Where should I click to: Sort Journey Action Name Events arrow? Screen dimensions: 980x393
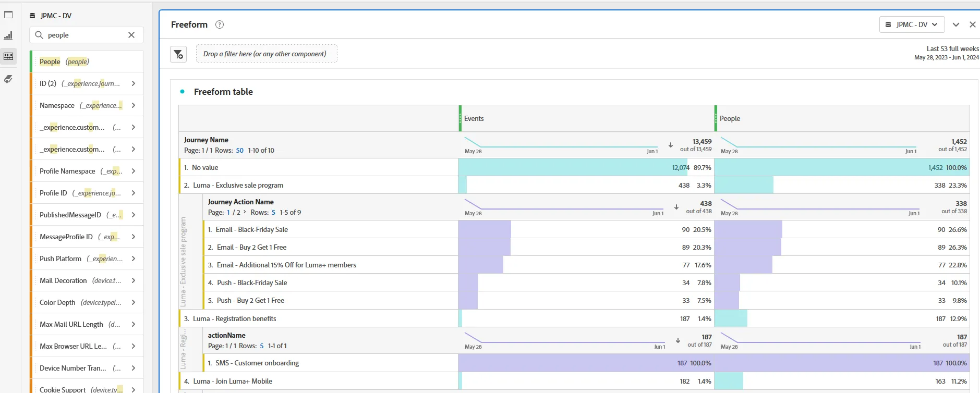pos(676,207)
